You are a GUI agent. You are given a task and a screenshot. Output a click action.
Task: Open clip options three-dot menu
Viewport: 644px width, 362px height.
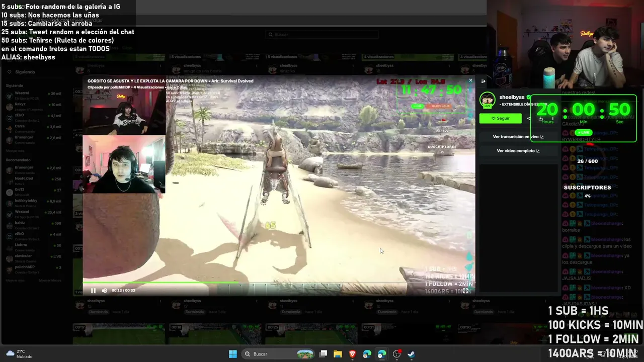pos(553,119)
